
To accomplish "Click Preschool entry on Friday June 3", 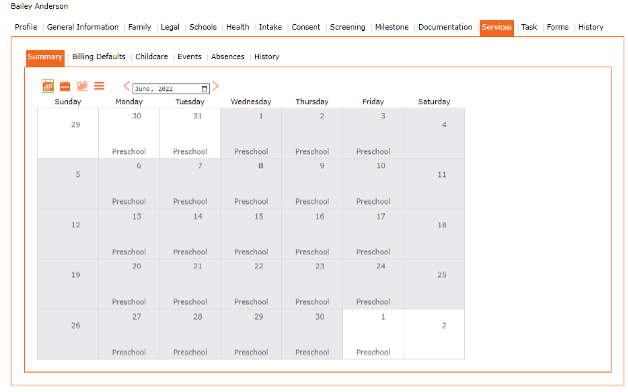I will (x=373, y=151).
